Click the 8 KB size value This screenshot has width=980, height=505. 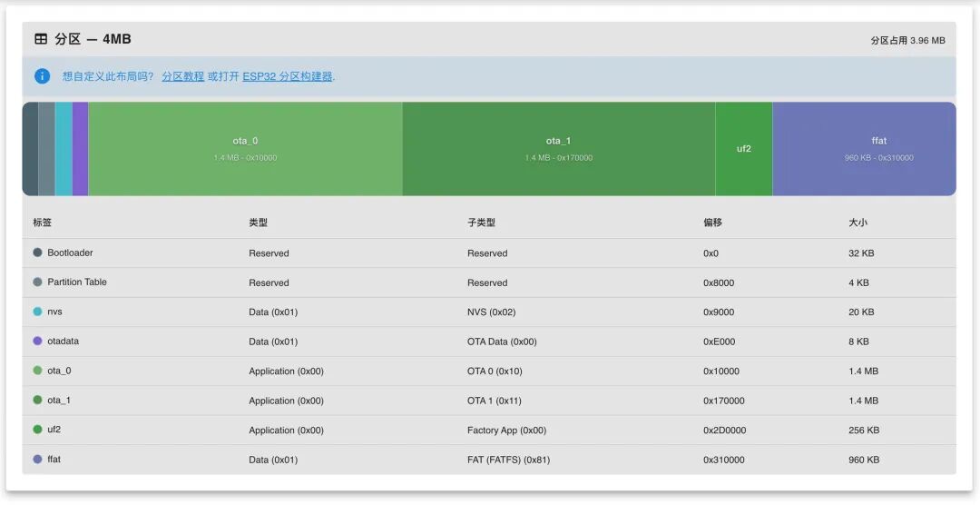[x=858, y=342]
